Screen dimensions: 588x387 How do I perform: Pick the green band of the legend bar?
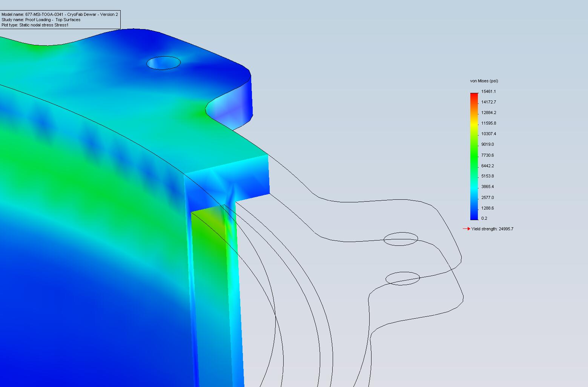click(x=474, y=159)
